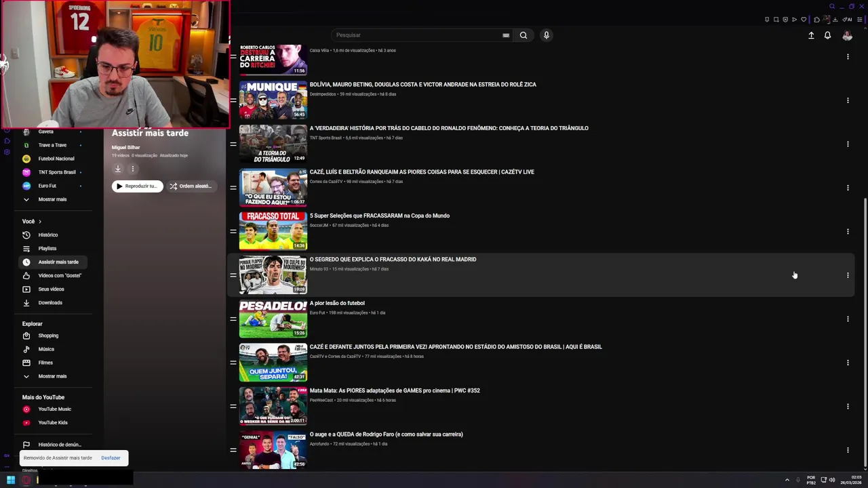
Task: Show hidden system tray icons
Action: click(x=787, y=481)
